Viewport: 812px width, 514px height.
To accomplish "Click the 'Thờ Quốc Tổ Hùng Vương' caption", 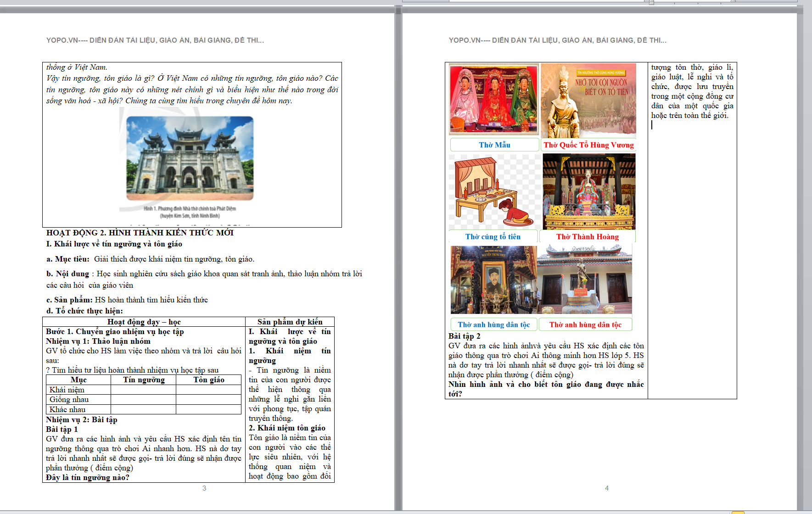I will [x=588, y=145].
